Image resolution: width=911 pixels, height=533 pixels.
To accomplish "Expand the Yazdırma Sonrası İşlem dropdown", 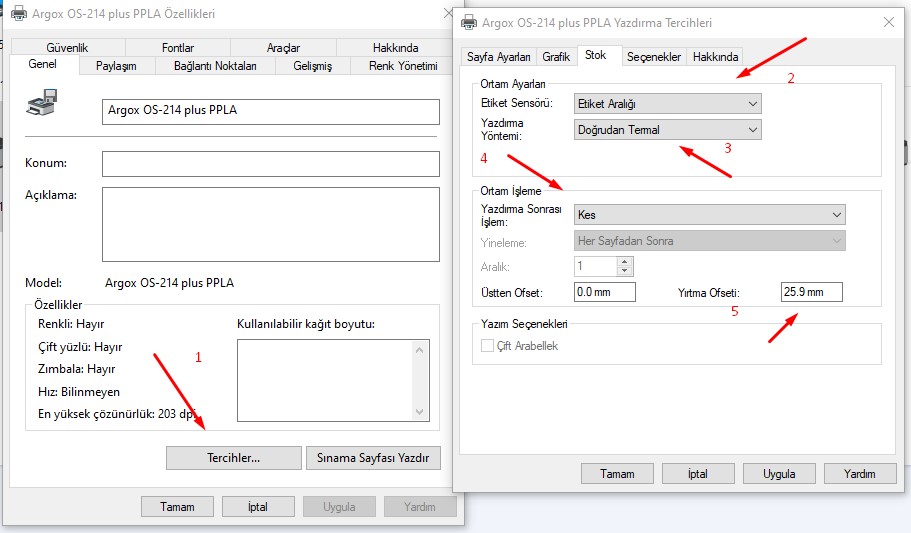I will click(x=709, y=214).
